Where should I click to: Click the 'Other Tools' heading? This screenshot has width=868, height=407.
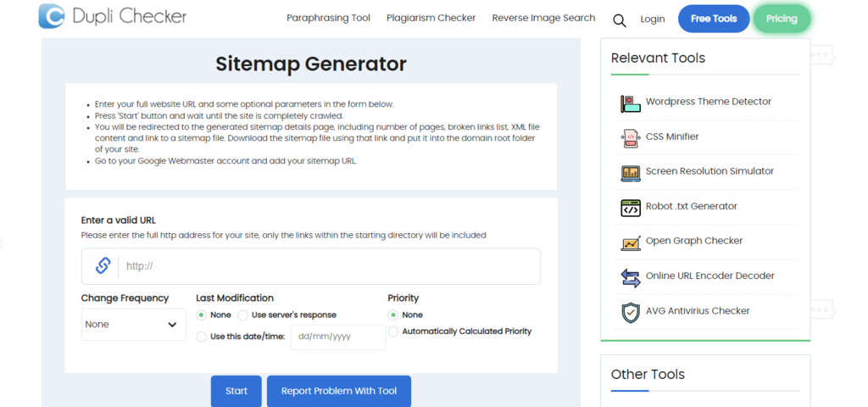648,374
